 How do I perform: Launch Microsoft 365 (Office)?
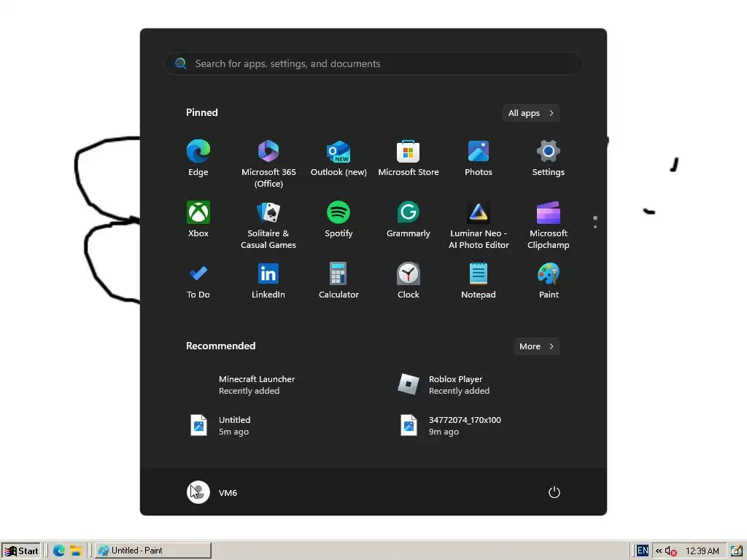(x=268, y=164)
